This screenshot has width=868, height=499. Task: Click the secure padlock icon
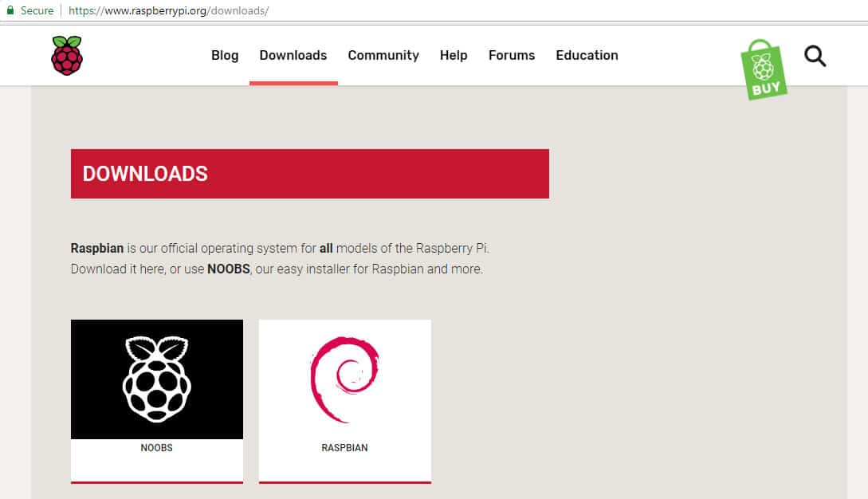pyautogui.click(x=10, y=10)
